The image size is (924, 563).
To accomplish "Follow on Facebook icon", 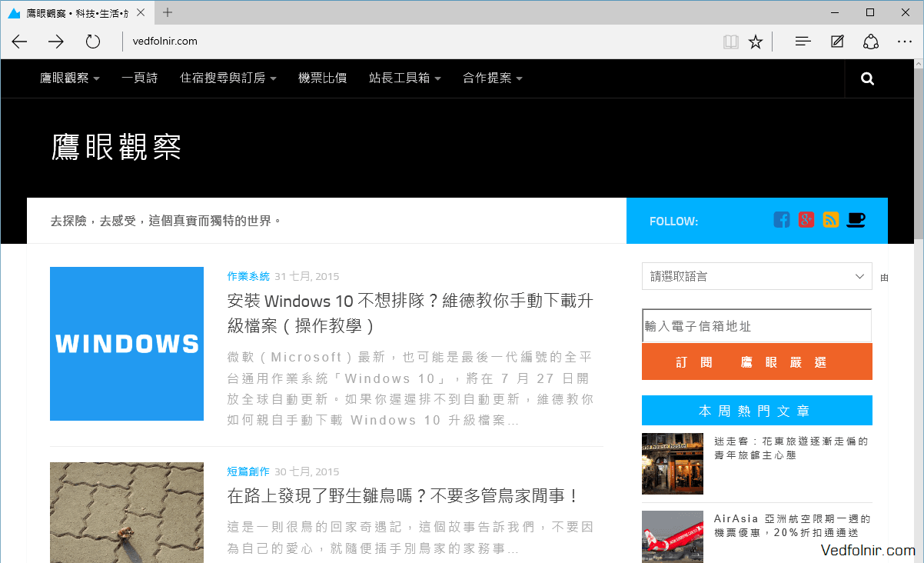I will coord(782,220).
